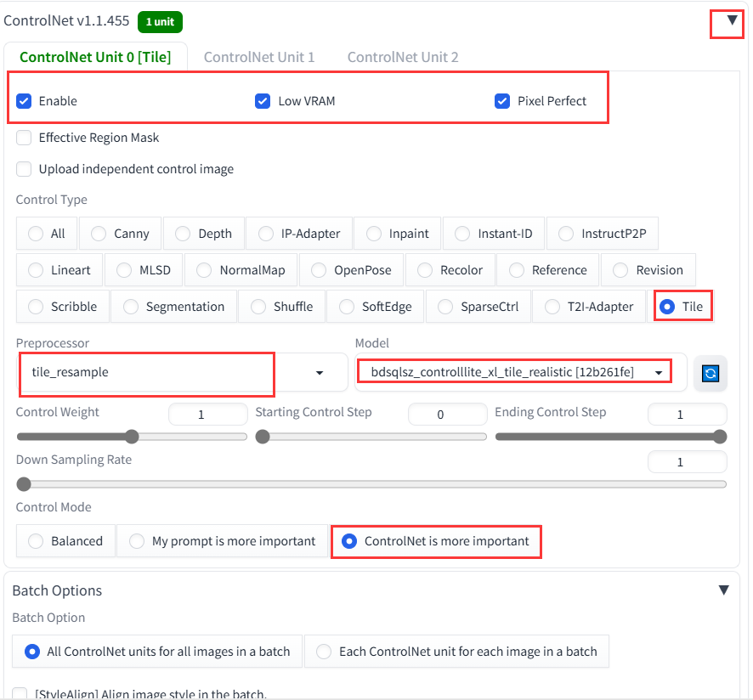Check Upload independent control image
Viewport: 753px width, 700px height.
click(x=24, y=169)
